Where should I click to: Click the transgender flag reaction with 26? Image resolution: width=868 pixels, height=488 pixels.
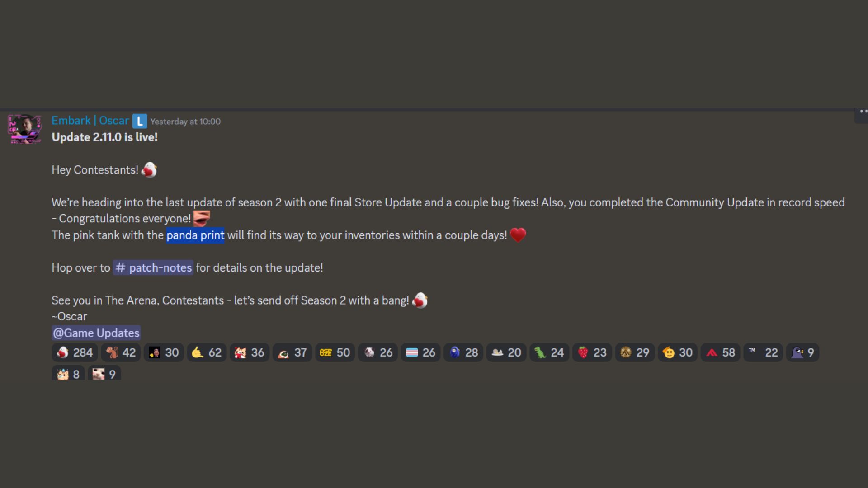tap(420, 352)
